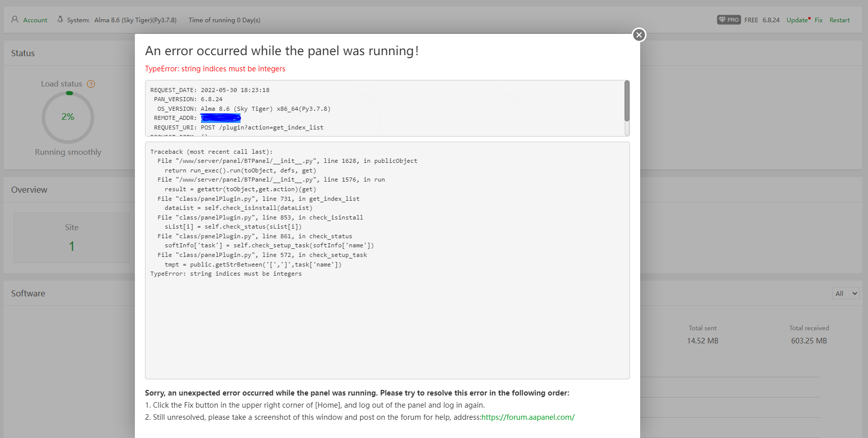Click the 6.8.24 version number in the top bar
This screenshot has width=868, height=438.
tap(771, 20)
